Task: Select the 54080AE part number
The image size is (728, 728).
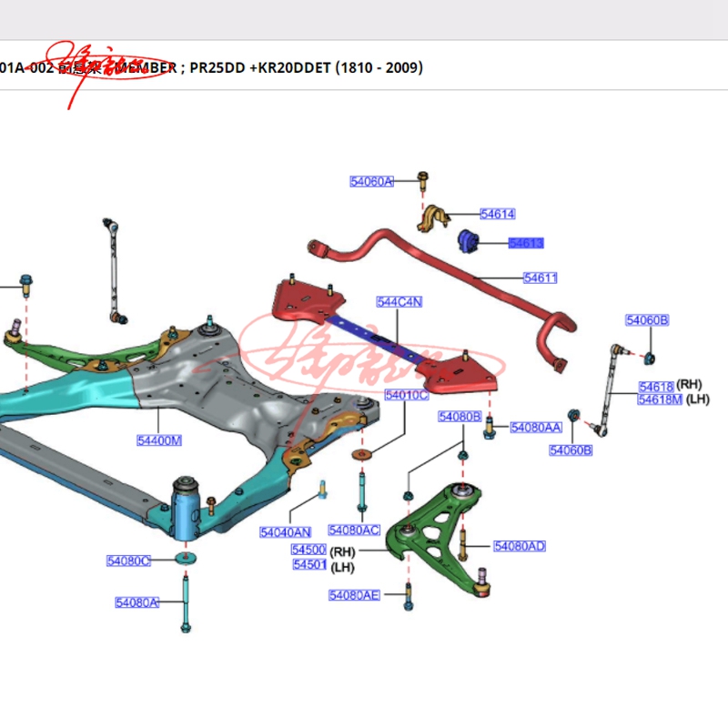Action: 354,595
